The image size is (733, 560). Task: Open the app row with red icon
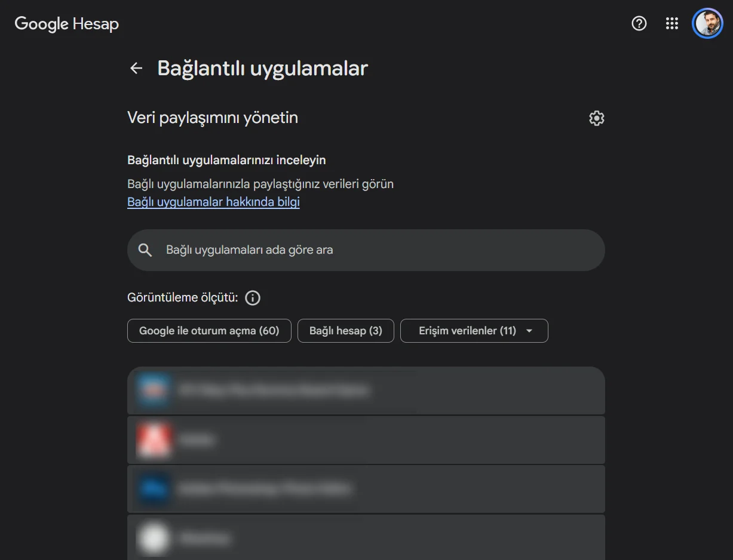click(366, 440)
